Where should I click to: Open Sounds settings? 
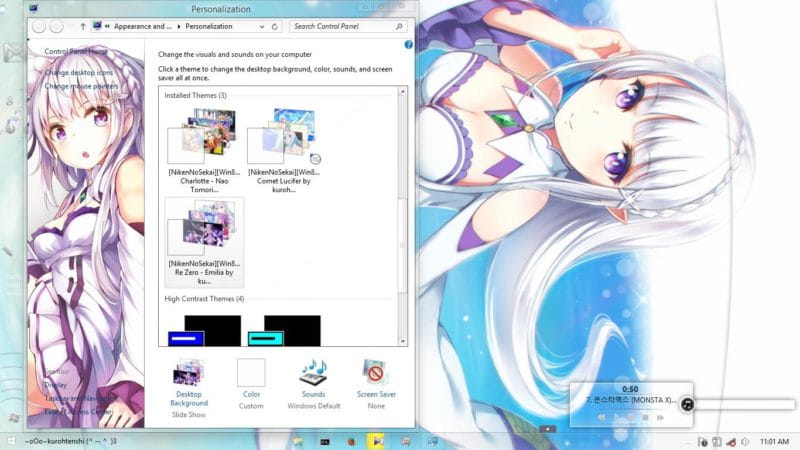[313, 385]
